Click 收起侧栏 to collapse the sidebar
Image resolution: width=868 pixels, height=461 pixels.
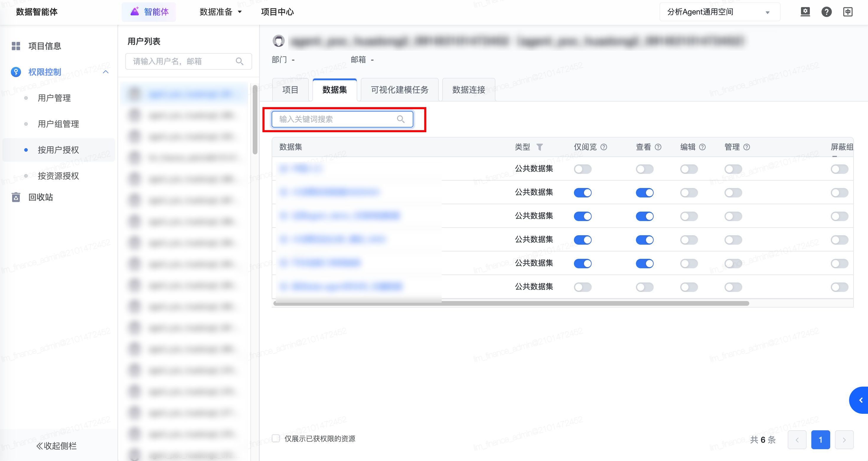(56, 446)
